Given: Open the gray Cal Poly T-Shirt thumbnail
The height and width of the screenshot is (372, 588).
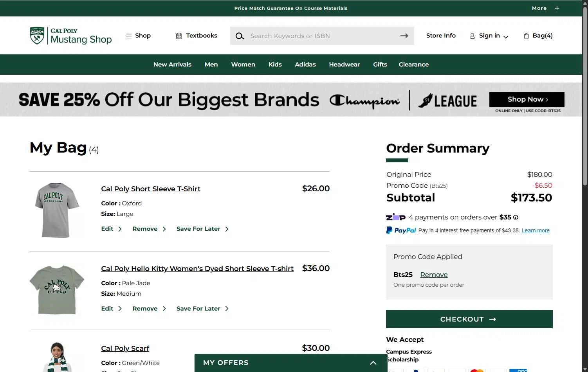Looking at the screenshot, I should [57, 210].
